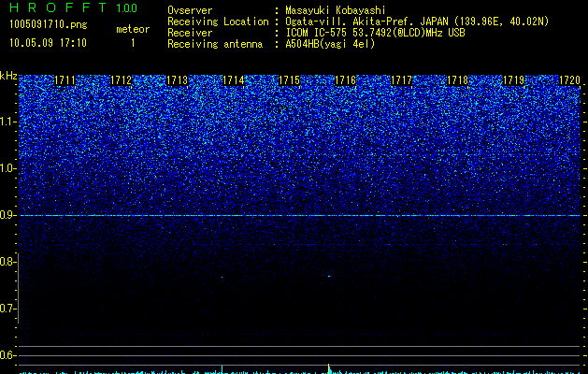Click the Receiving antenna field label
Screen dimensions: 588x374
[x=215, y=44]
